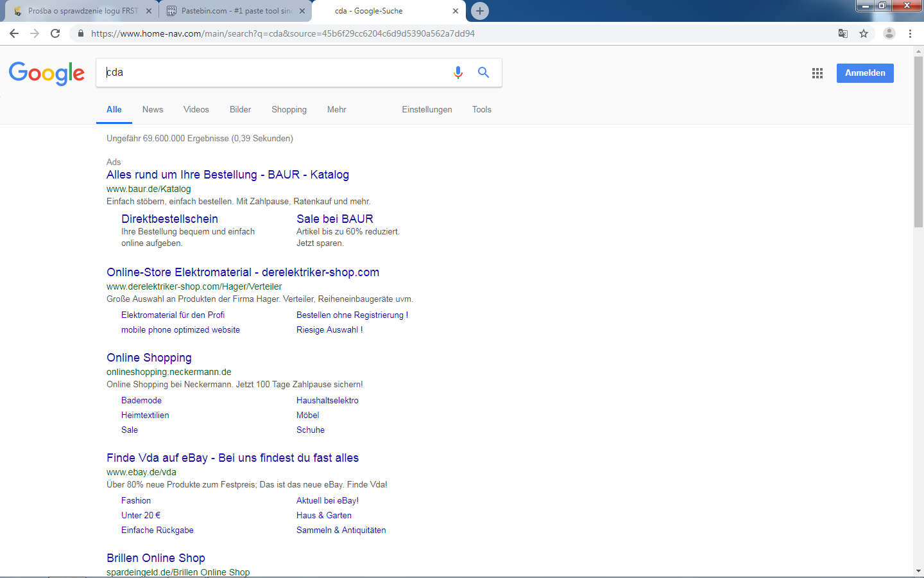Select the Shopping search tab
The image size is (924, 578).
[x=289, y=109]
